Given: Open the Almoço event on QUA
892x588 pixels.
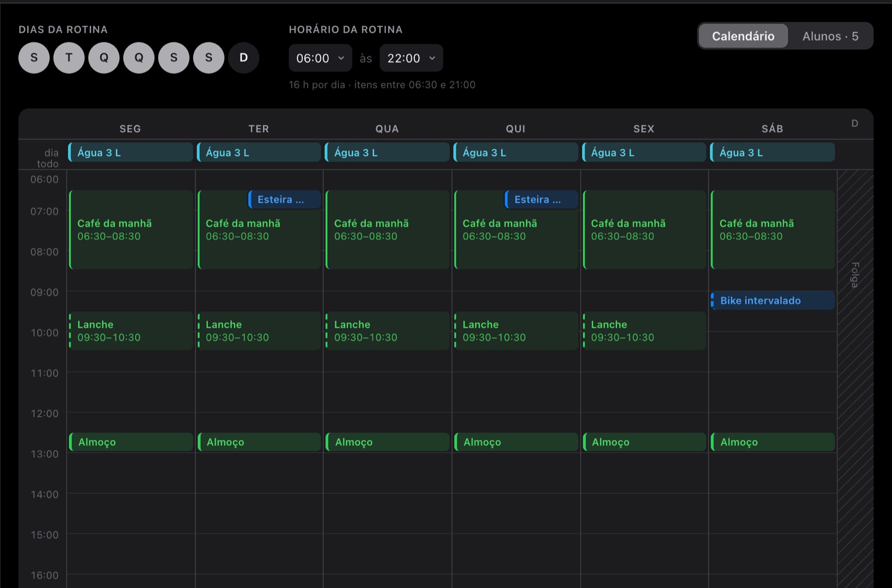Looking at the screenshot, I should click(x=387, y=442).
